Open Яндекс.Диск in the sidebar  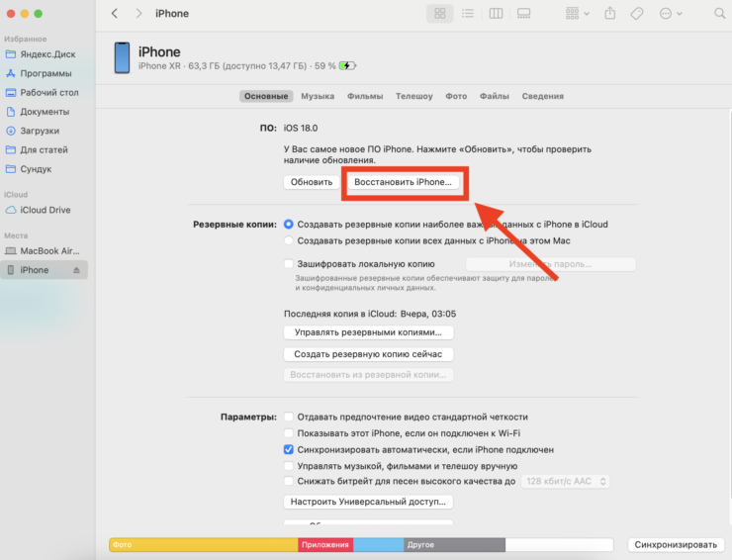pos(41,54)
